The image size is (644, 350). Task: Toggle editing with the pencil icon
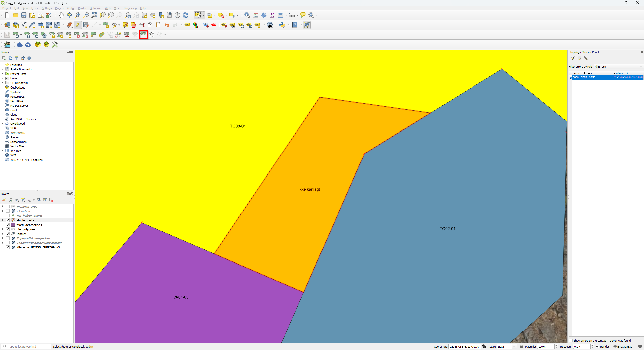(77, 25)
